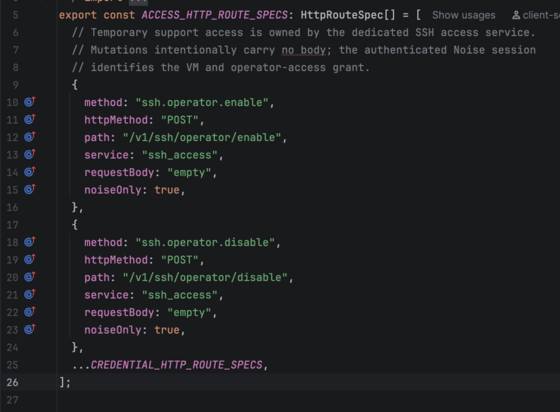The image size is (560, 412).
Task: Click gutter icon on line 20 path
Action: [x=30, y=277]
